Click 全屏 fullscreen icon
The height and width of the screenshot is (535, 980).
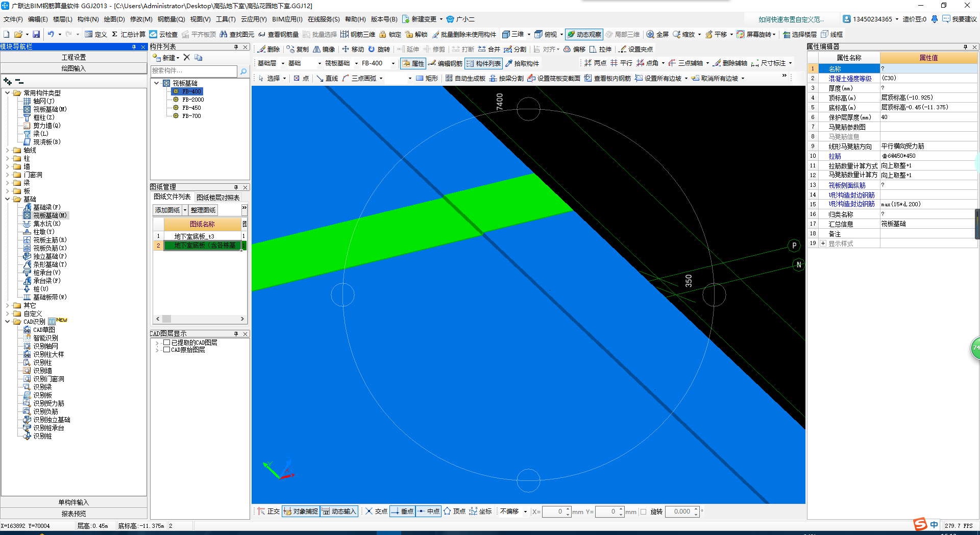pos(650,34)
